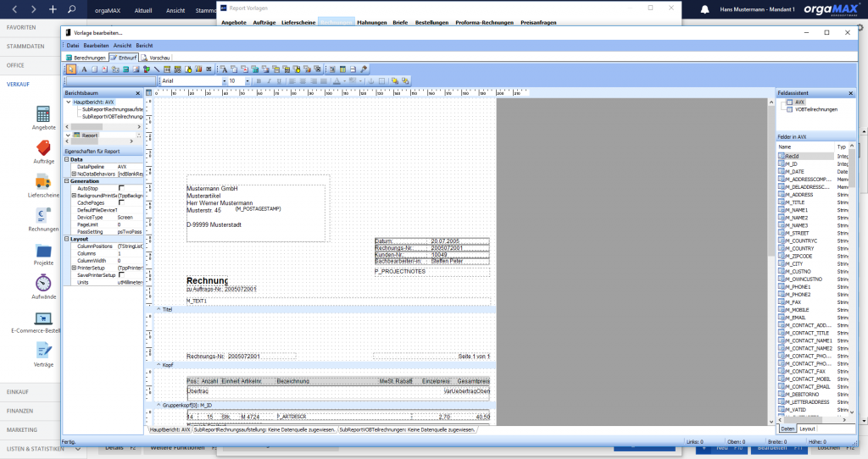Collapse the Data property group
The image size is (868, 459).
67,159
